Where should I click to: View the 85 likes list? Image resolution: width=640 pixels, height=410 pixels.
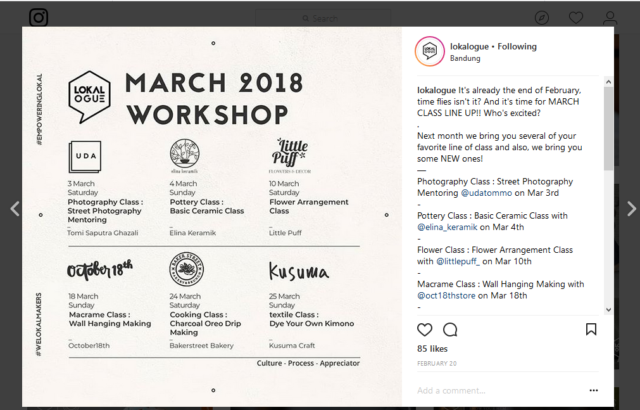click(432, 349)
